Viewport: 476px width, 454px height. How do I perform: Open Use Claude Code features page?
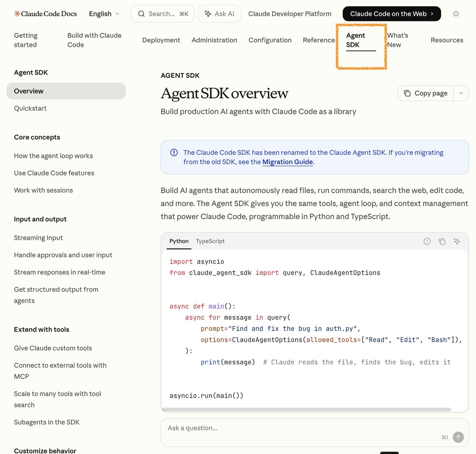pos(54,173)
